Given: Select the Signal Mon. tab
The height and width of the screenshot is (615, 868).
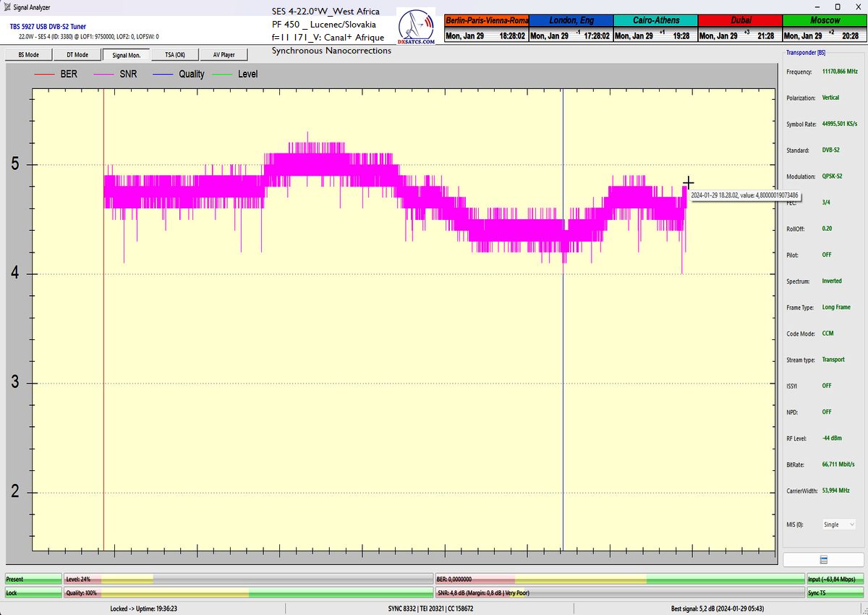Looking at the screenshot, I should 126,55.
